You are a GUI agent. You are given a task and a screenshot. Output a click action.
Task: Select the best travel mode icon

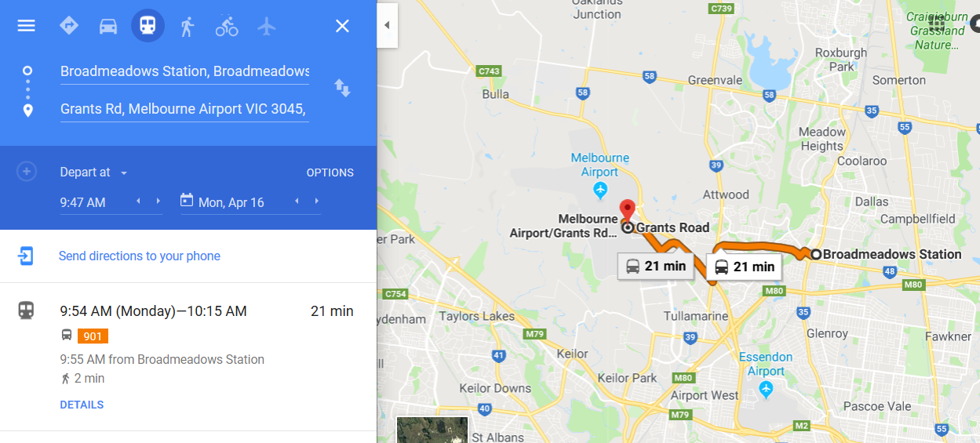tap(69, 26)
